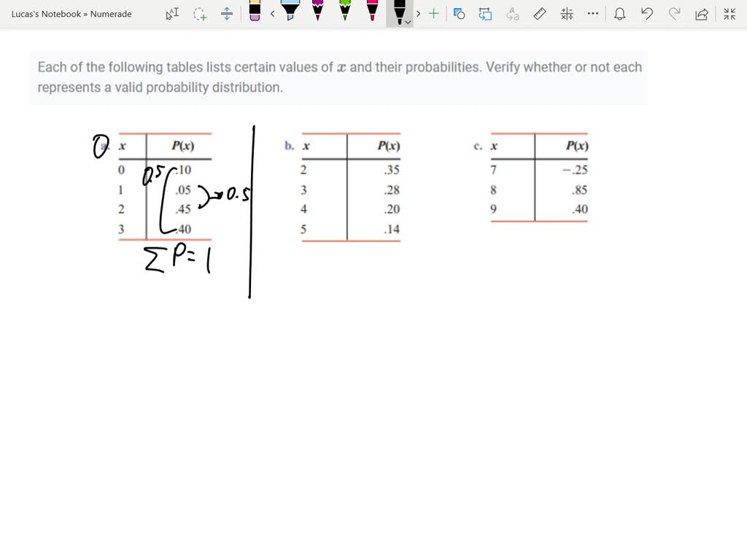Click the 'b.' table label

click(x=289, y=146)
